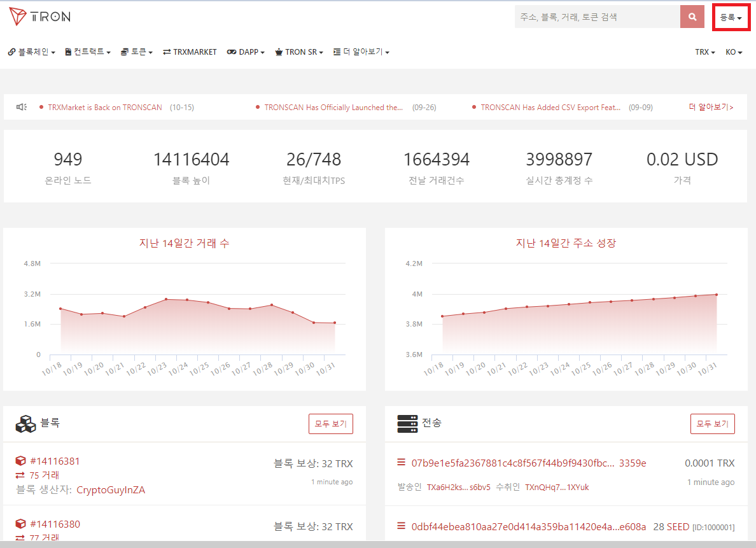
Task: Click the transfers server-stack icon
Action: pyautogui.click(x=407, y=423)
